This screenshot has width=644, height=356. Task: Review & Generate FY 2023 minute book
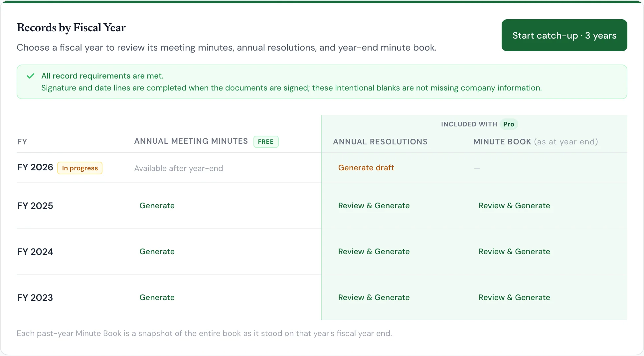514,297
